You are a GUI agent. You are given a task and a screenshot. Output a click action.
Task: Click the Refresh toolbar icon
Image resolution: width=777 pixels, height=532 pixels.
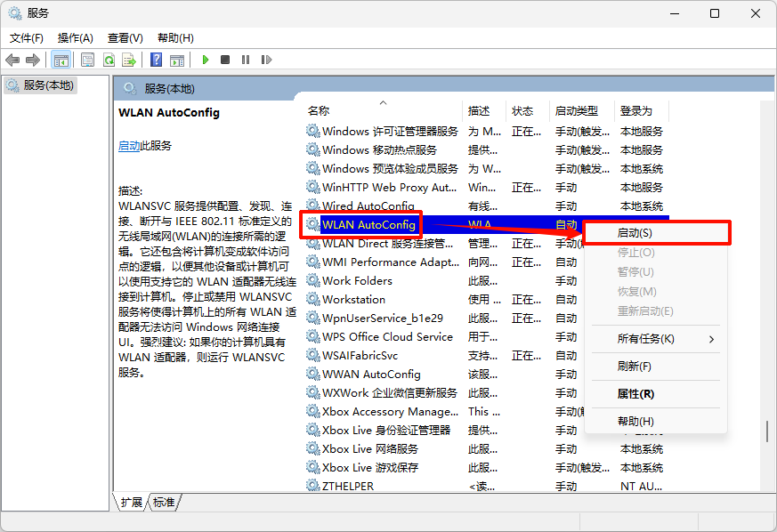pos(109,60)
